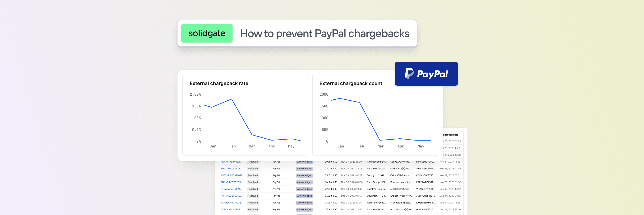This screenshot has width=644, height=215.
Task: Click merchant Torphy-LLC-KH... cell
Action: (x=376, y=175)
